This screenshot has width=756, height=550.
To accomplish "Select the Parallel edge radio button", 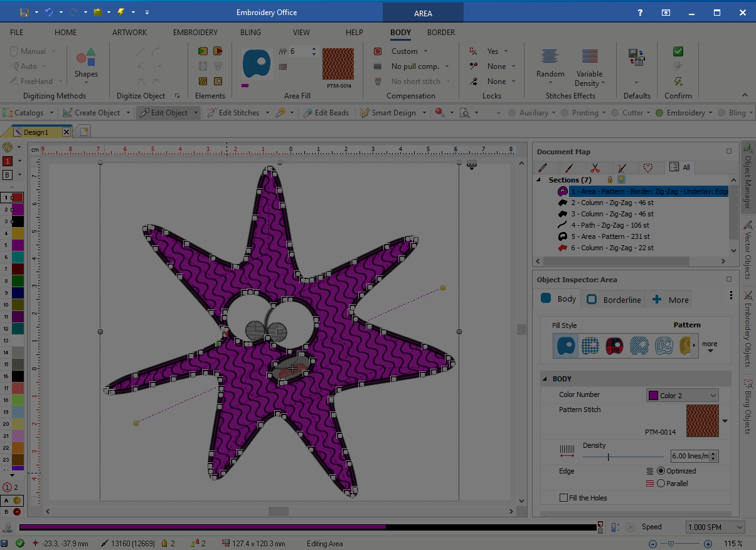I will pos(661,484).
